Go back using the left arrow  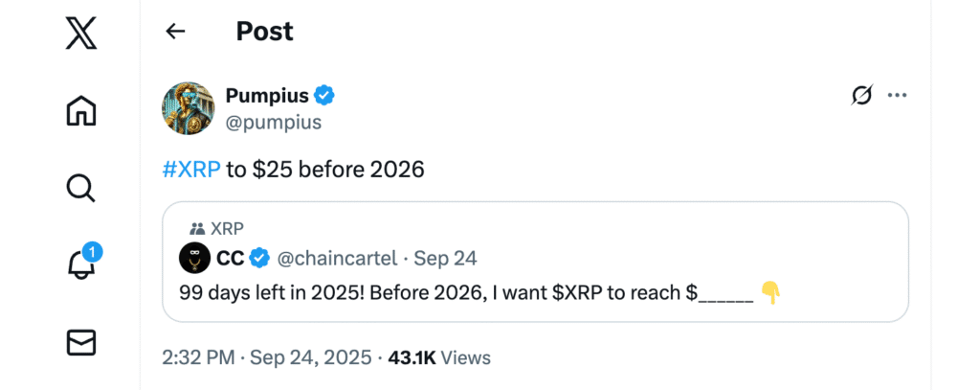175,31
